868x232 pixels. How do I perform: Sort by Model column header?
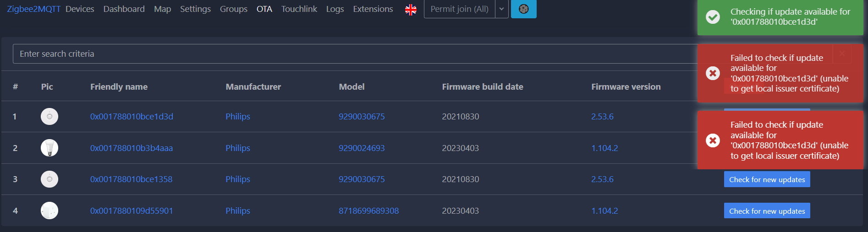(352, 86)
